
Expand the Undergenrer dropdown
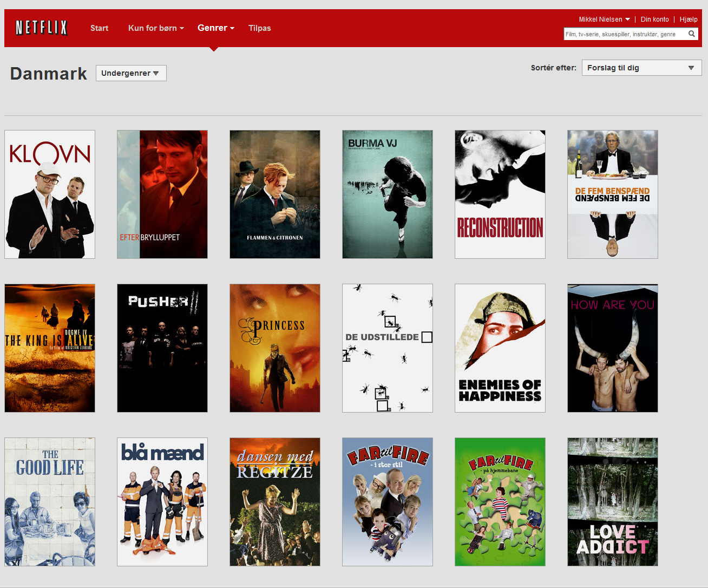[x=130, y=73]
